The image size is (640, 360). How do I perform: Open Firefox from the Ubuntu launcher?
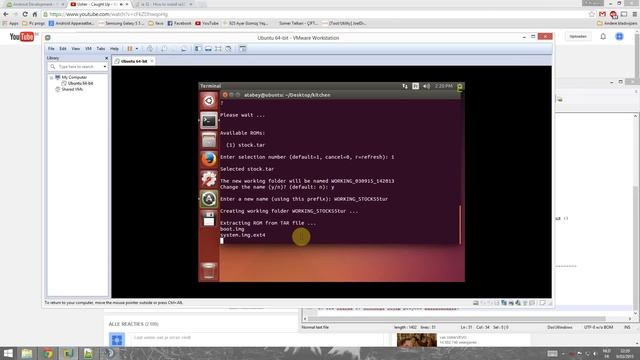click(x=209, y=159)
